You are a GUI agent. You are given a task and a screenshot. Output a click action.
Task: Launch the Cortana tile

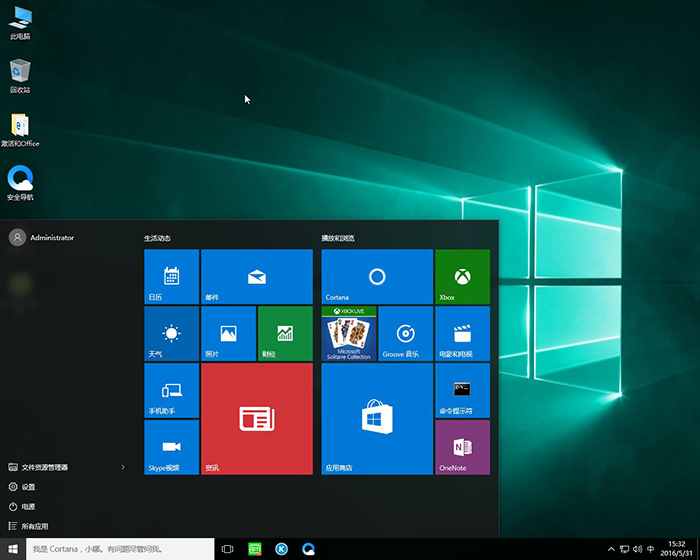(x=377, y=277)
